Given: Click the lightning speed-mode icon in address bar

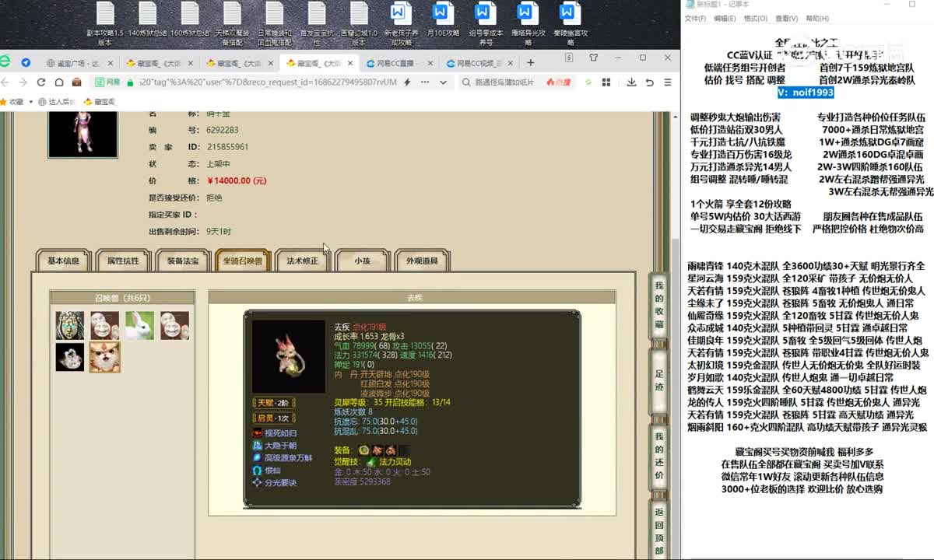Looking at the screenshot, I should pyautogui.click(x=407, y=82).
